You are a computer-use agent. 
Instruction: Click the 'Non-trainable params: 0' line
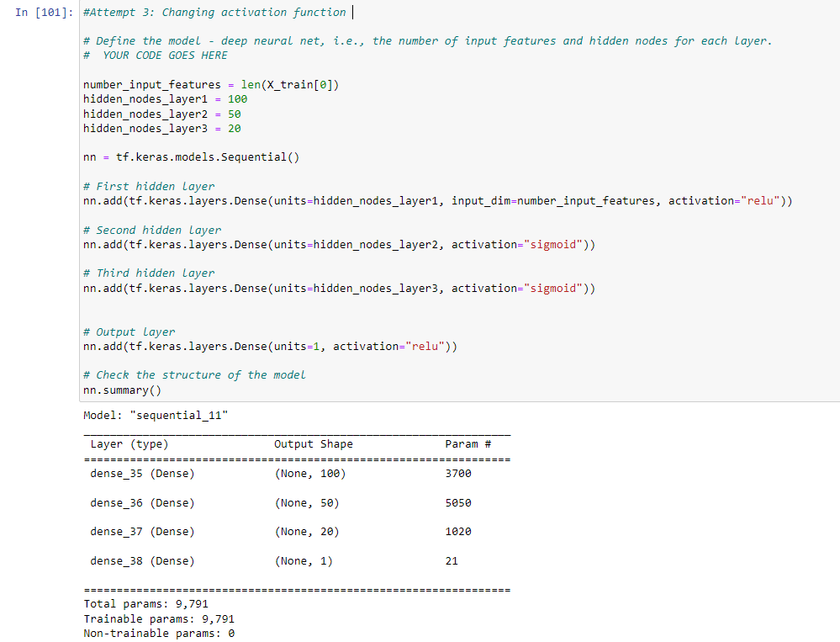[159, 634]
